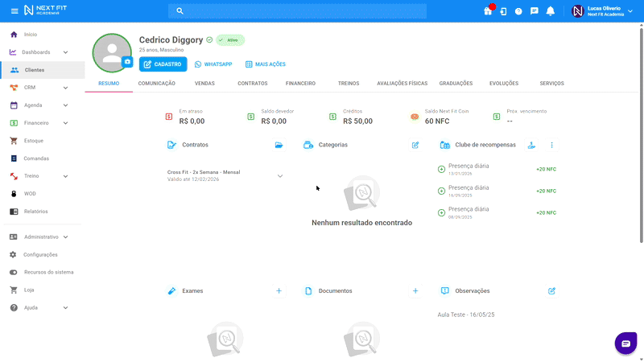The height and width of the screenshot is (362, 644).
Task: Open the hamburger menu icon
Action: coord(14,11)
